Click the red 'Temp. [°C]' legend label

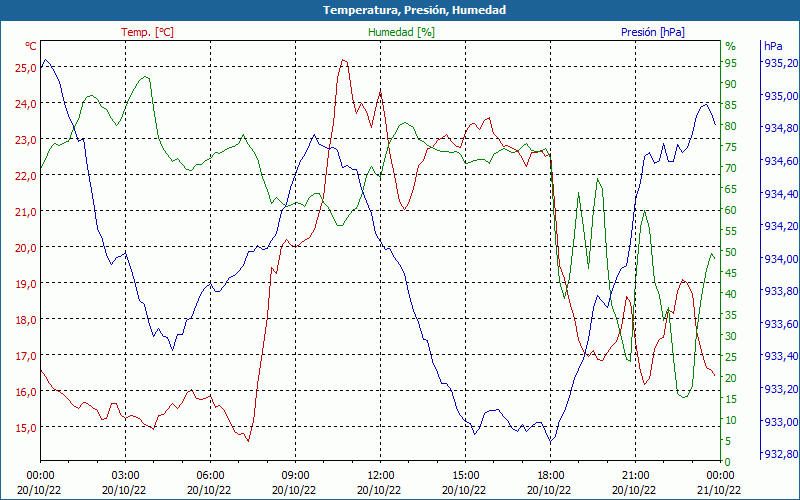click(147, 32)
